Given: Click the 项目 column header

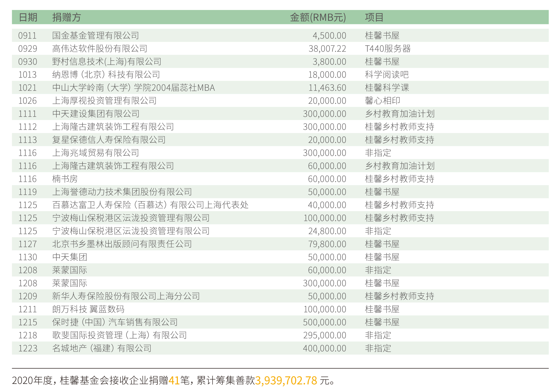Looking at the screenshot, I should point(374,17).
